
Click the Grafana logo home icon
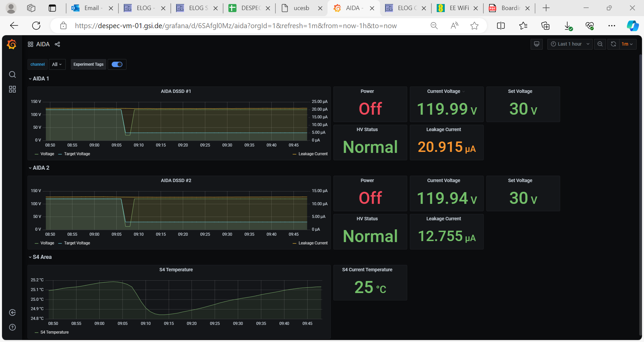(x=12, y=44)
